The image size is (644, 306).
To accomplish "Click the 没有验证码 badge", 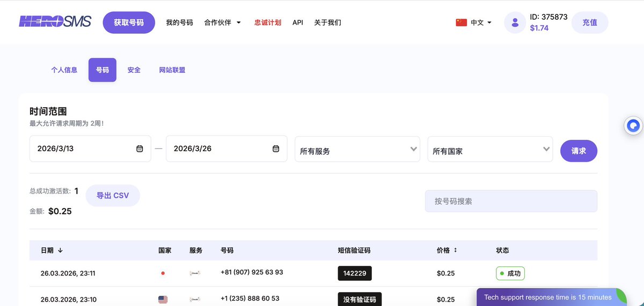I will pyautogui.click(x=360, y=299).
